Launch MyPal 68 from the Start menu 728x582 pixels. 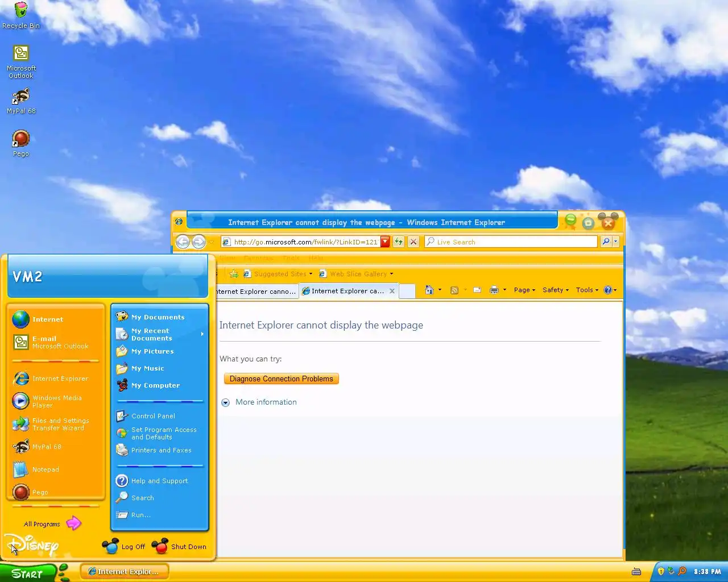click(x=56, y=447)
